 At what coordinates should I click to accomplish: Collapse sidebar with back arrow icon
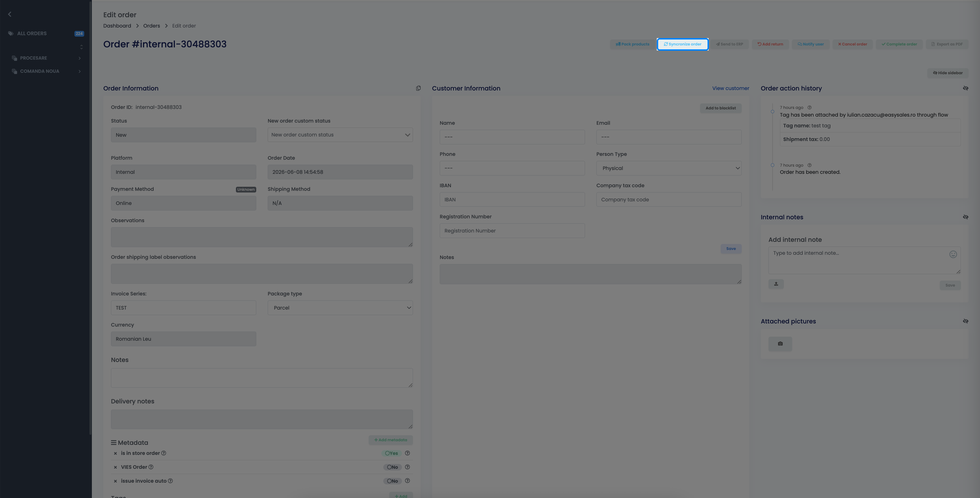[10, 14]
